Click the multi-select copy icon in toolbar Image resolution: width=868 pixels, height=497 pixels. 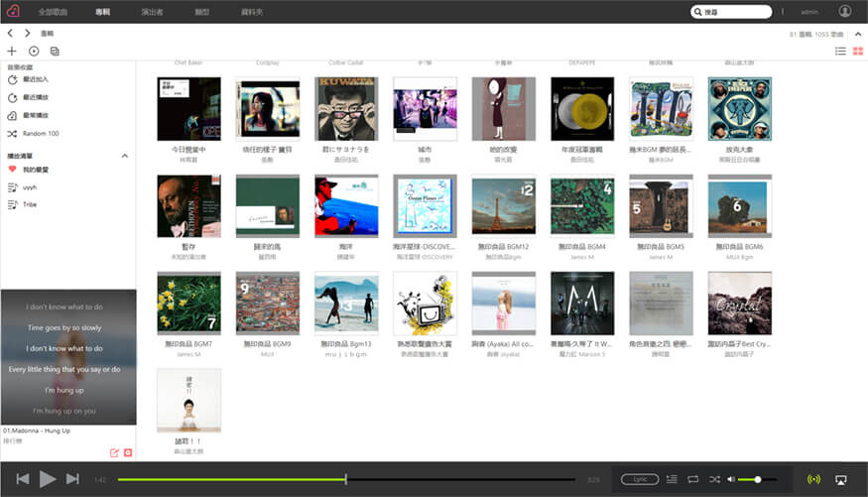(x=55, y=51)
